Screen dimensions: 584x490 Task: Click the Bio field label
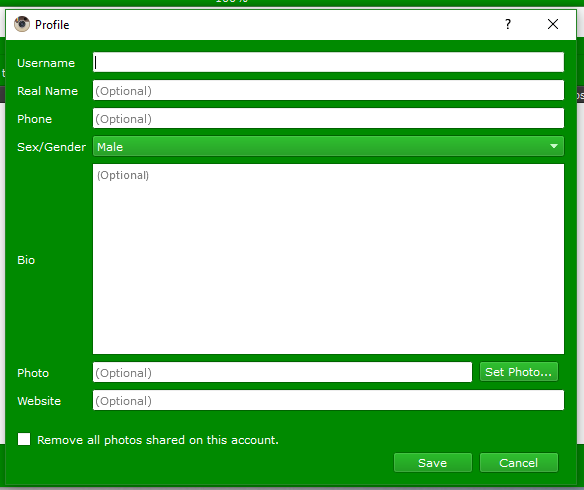[26, 260]
